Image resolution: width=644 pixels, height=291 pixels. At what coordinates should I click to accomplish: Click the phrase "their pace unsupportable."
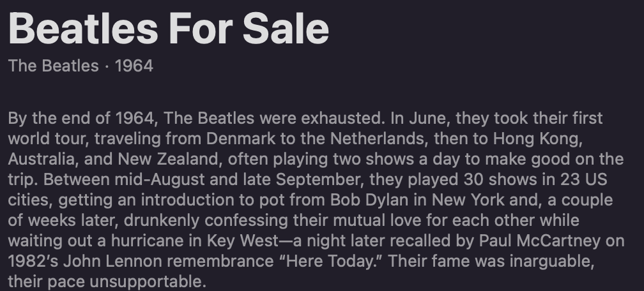pos(107,282)
